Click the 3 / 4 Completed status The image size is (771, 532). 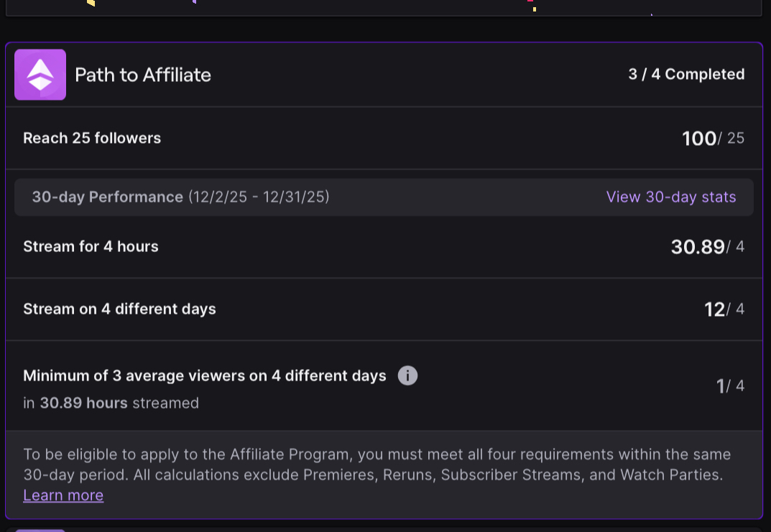click(686, 74)
